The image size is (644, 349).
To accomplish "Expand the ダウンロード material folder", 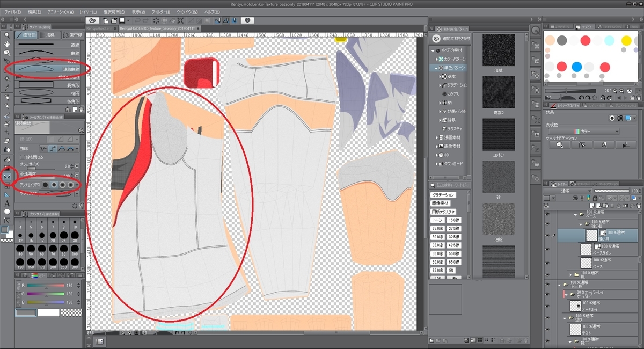I will pos(436,164).
